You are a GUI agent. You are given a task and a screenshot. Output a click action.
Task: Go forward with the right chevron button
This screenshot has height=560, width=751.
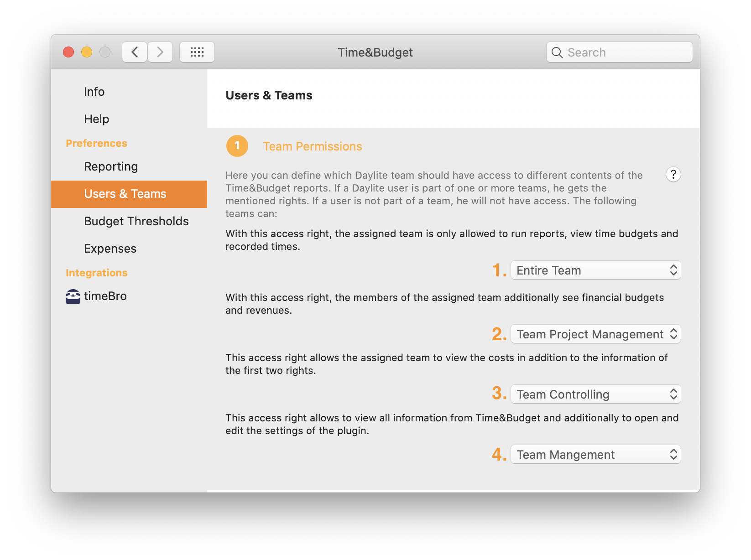coord(160,52)
